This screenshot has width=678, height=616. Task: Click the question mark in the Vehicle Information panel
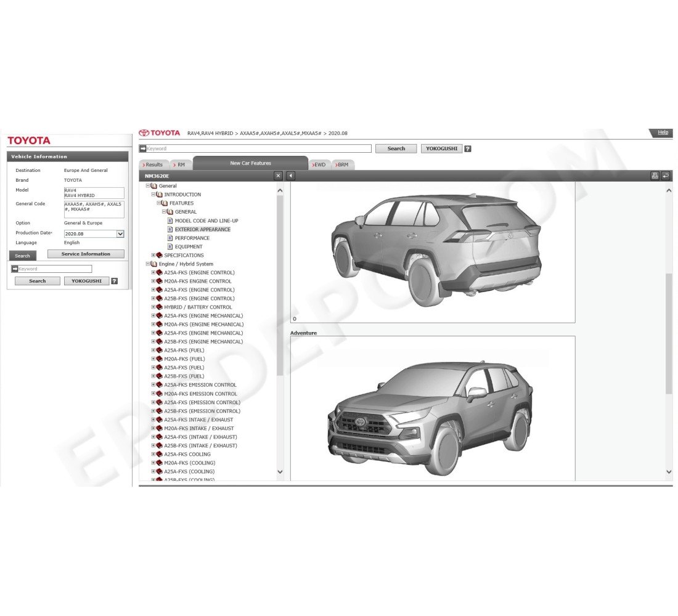point(114,281)
